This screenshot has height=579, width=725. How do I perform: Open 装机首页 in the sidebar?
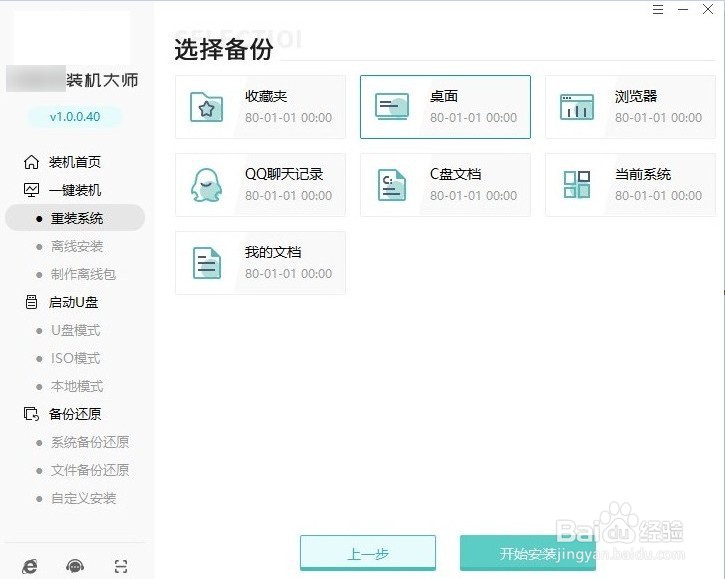click(75, 162)
